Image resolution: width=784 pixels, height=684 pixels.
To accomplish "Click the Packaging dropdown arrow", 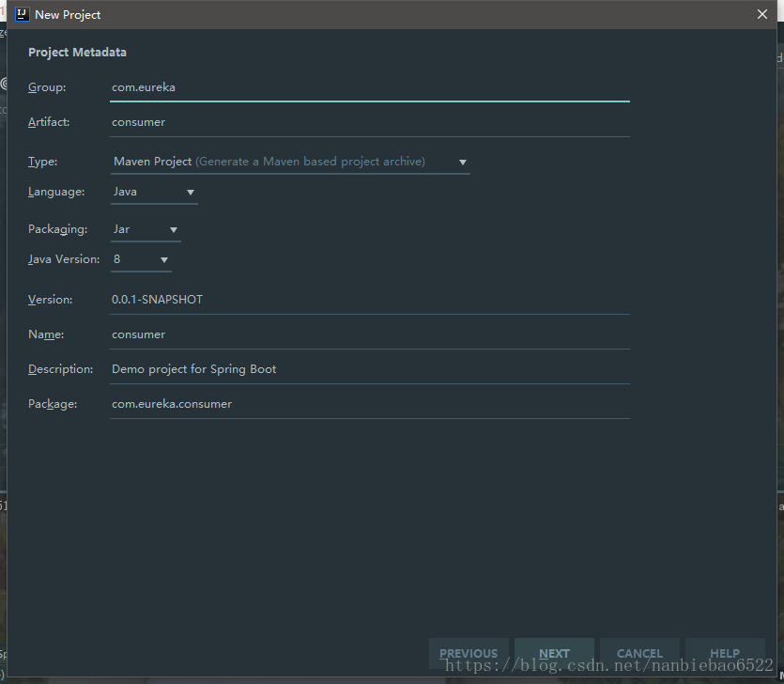I will (x=174, y=230).
